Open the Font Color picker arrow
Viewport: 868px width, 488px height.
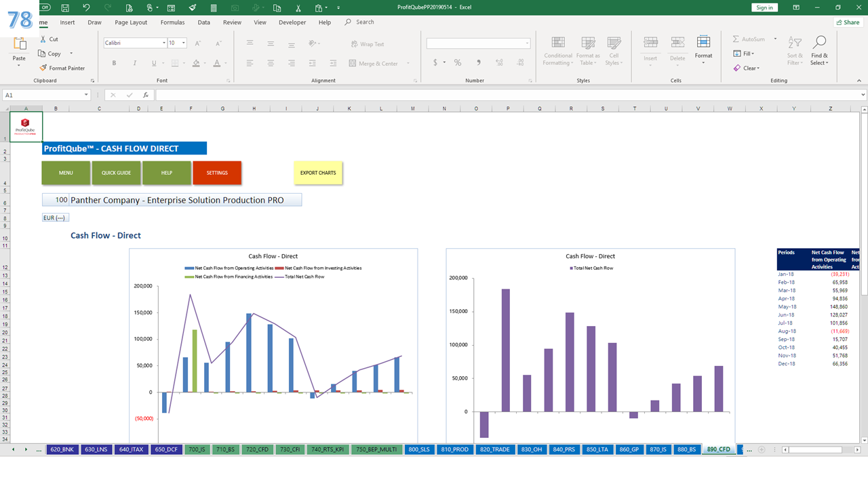click(226, 63)
